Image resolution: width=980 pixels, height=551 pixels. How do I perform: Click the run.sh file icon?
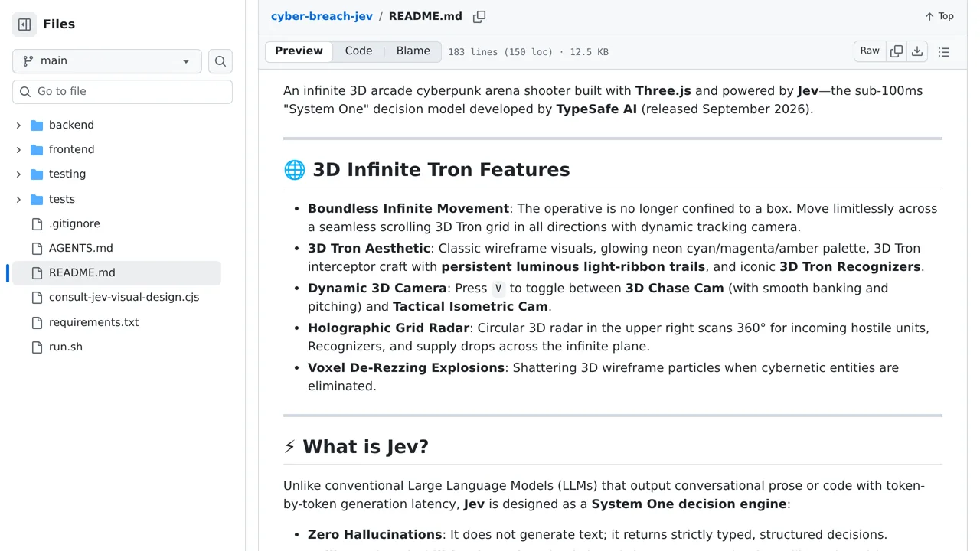tap(37, 347)
